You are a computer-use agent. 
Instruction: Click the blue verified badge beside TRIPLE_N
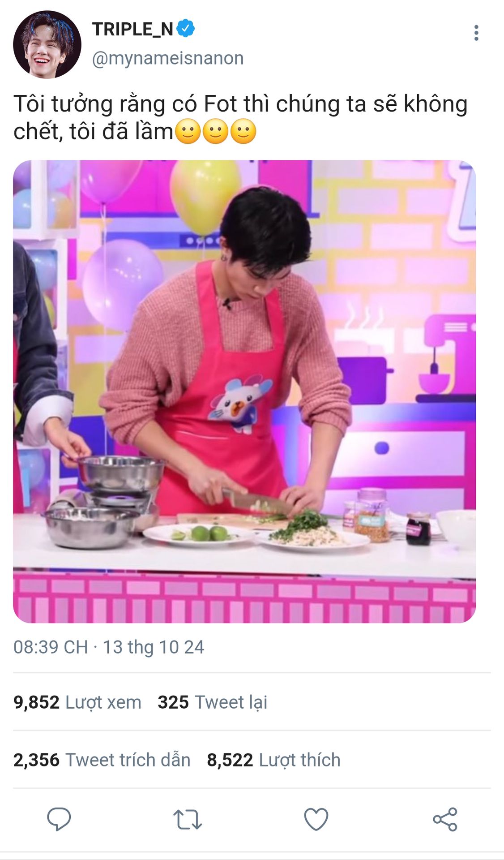click(185, 29)
